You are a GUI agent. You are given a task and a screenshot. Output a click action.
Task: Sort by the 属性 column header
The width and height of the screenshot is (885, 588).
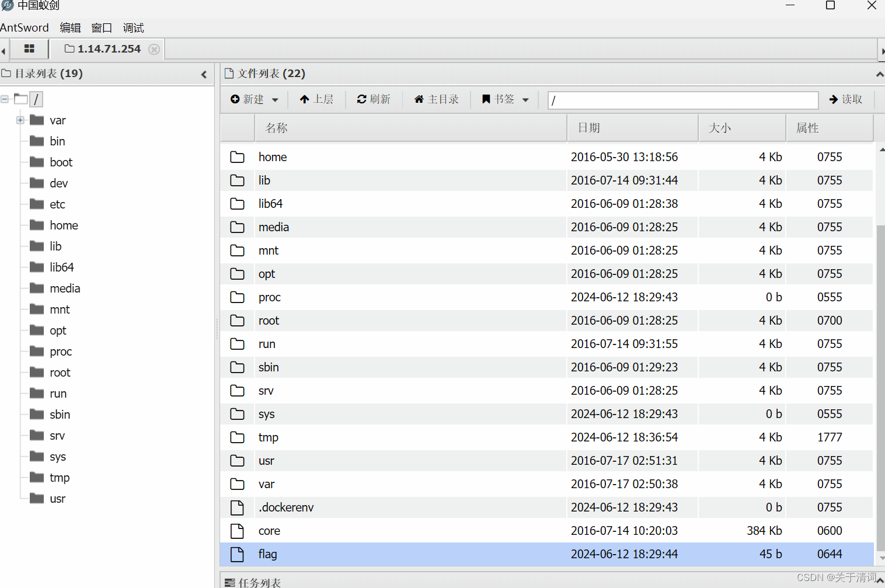[x=830, y=128]
